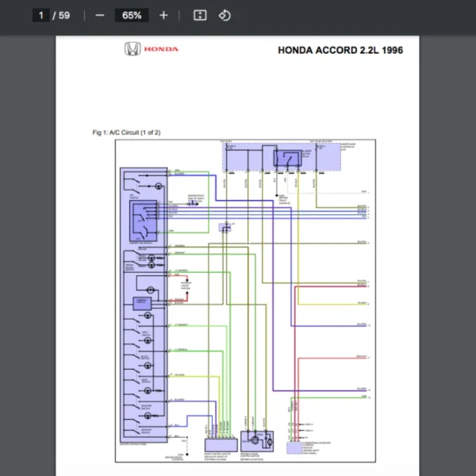
Task: Click the 65% zoom level box
Action: pyautogui.click(x=132, y=15)
